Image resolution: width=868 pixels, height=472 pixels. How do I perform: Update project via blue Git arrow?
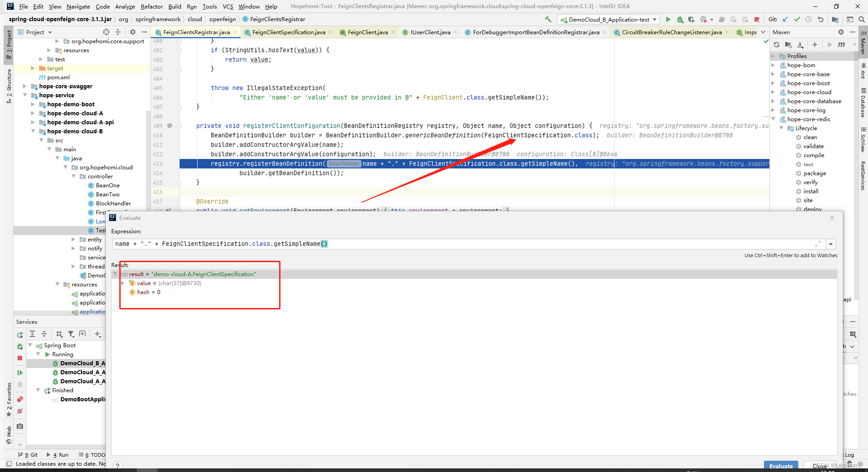[785, 19]
